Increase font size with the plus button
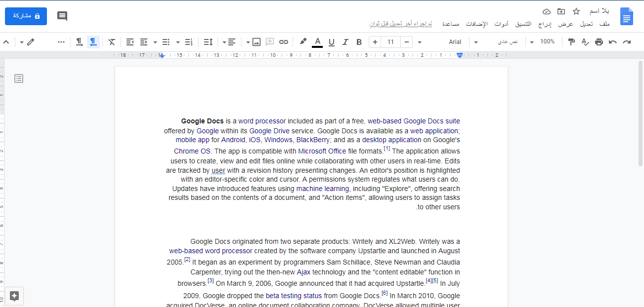The width and height of the screenshot is (644, 307). click(x=375, y=42)
